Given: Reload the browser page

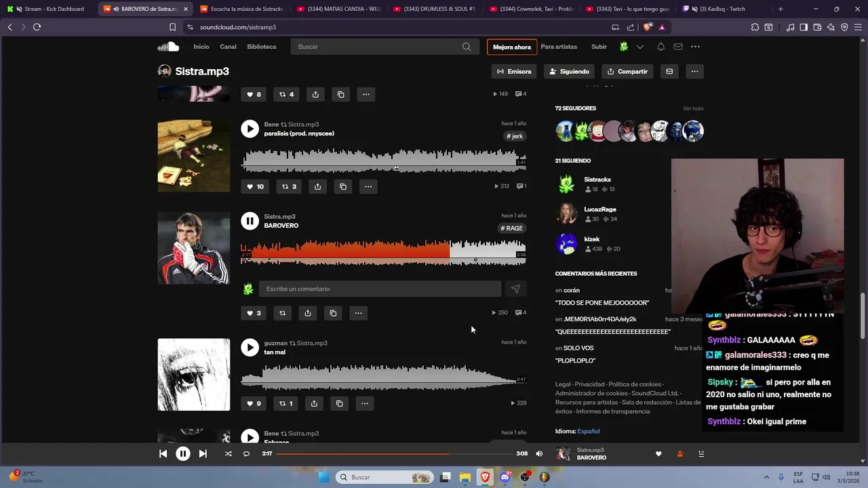Looking at the screenshot, I should 37,27.
